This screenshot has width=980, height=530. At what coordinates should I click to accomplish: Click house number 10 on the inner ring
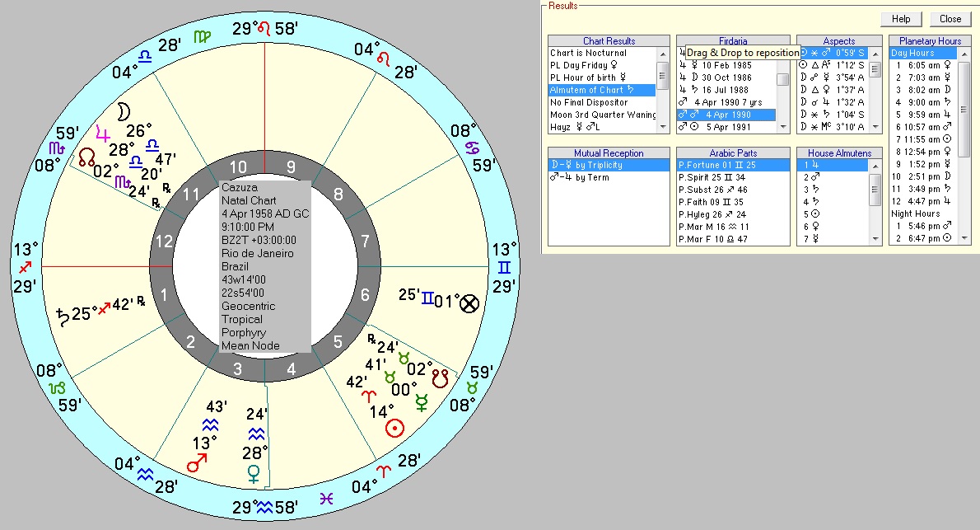pyautogui.click(x=238, y=167)
